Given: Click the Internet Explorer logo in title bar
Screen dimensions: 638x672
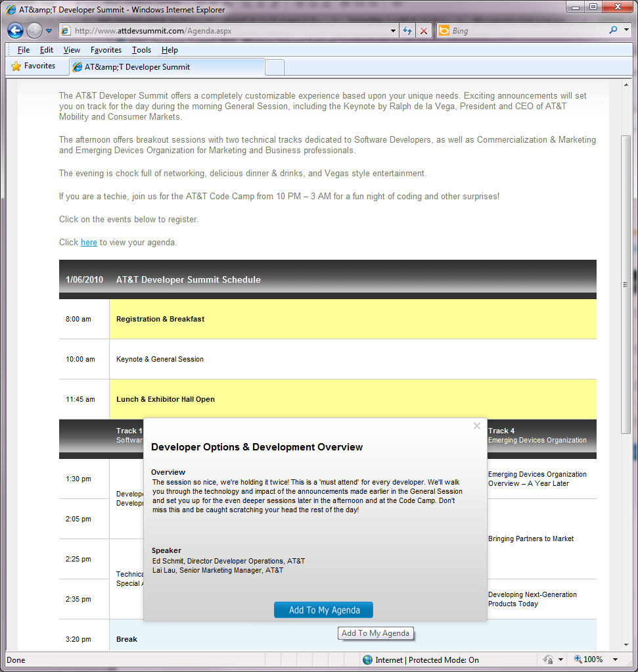Looking at the screenshot, I should pyautogui.click(x=11, y=9).
